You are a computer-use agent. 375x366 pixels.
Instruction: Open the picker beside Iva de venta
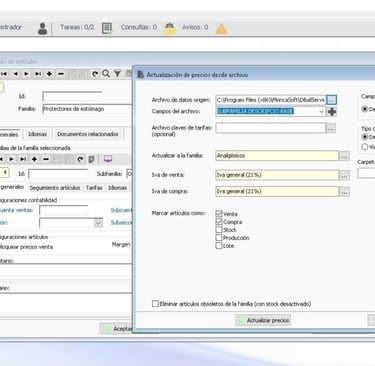(x=344, y=175)
